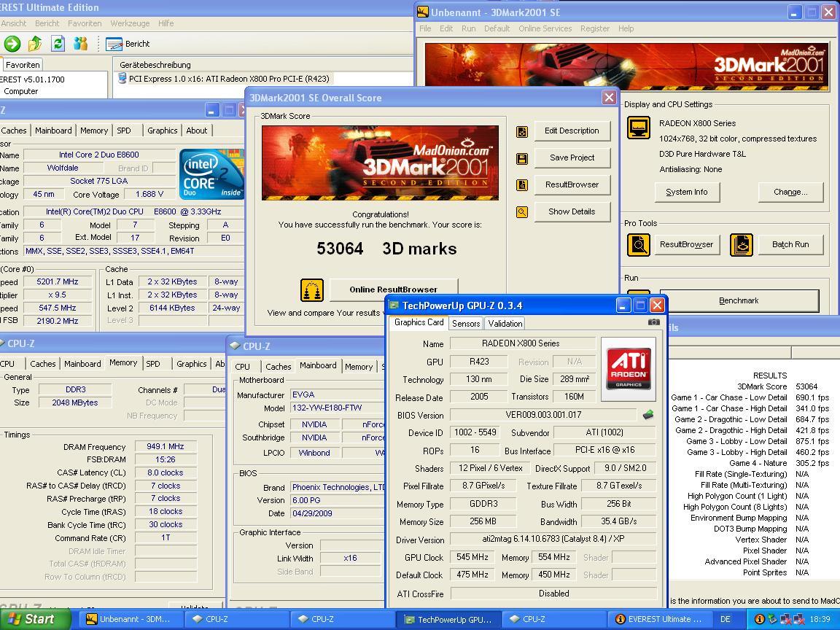Click the Edit Description button
This screenshot has height=630, width=840.
572,131
